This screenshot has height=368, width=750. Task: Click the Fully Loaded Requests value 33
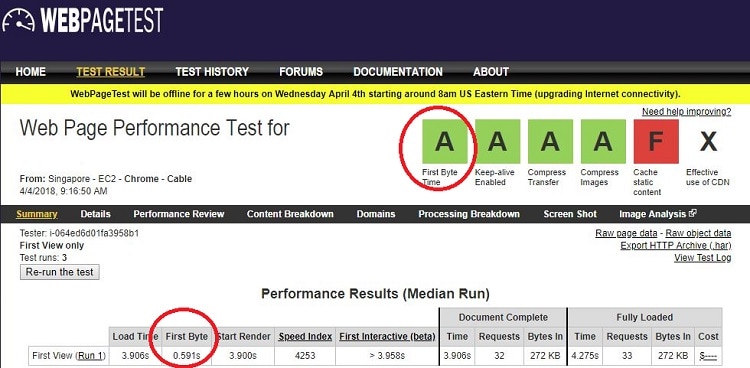pos(626,356)
